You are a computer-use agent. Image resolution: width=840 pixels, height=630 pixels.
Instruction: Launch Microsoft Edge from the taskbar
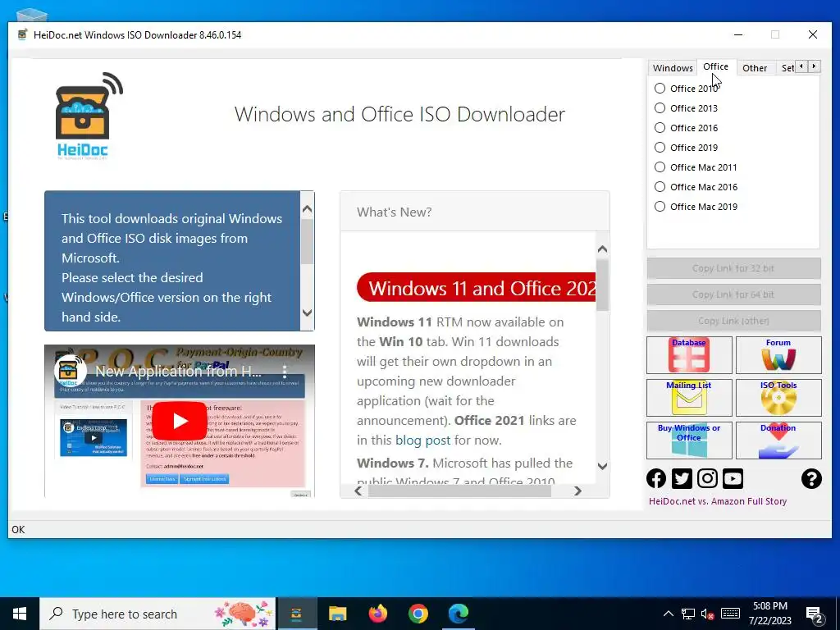459,614
